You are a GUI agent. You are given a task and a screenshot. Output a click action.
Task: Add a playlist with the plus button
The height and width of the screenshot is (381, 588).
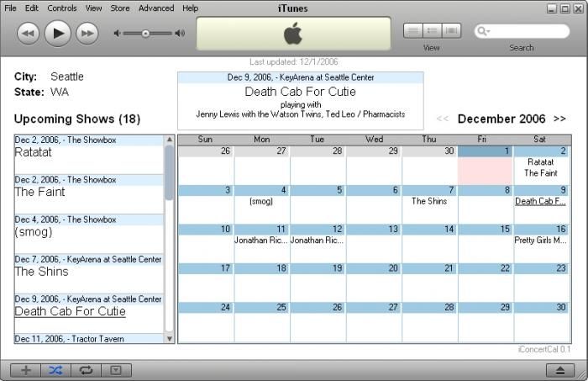pyautogui.click(x=25, y=370)
